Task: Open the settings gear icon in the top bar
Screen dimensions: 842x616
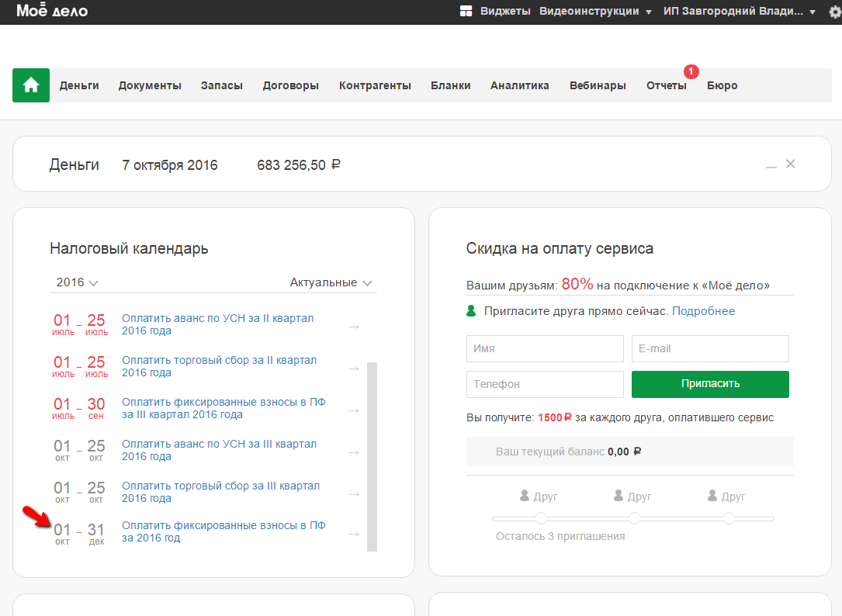Action: pos(835,12)
